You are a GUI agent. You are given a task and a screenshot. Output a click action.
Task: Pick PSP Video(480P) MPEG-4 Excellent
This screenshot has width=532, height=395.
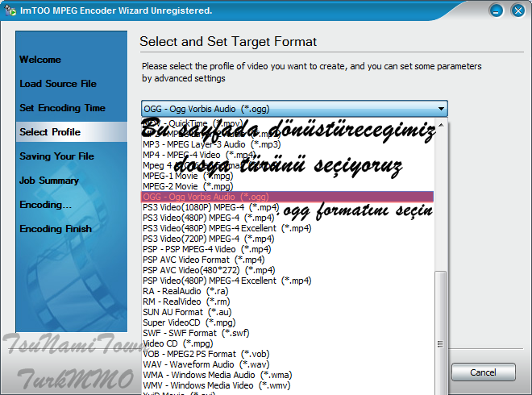(288, 281)
